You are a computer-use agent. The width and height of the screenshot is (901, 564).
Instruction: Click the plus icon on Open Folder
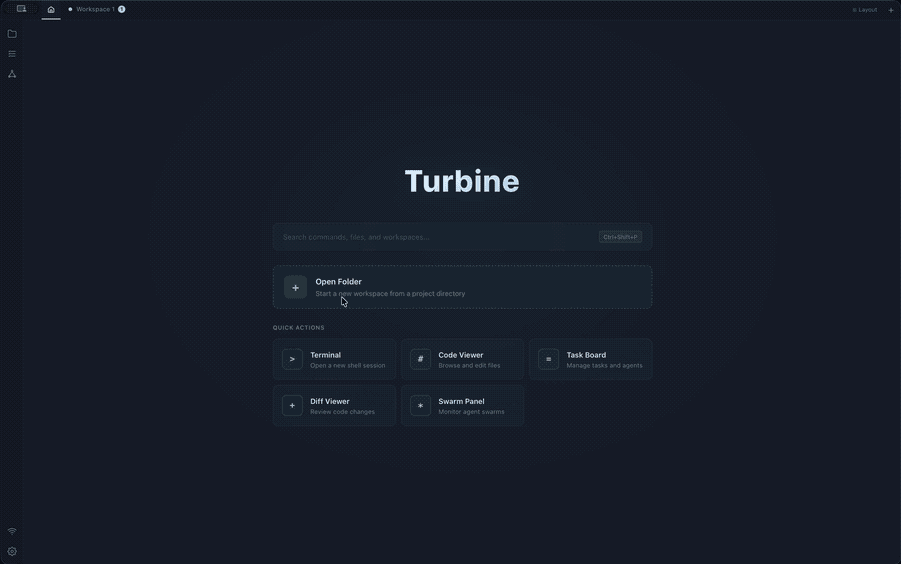295,287
